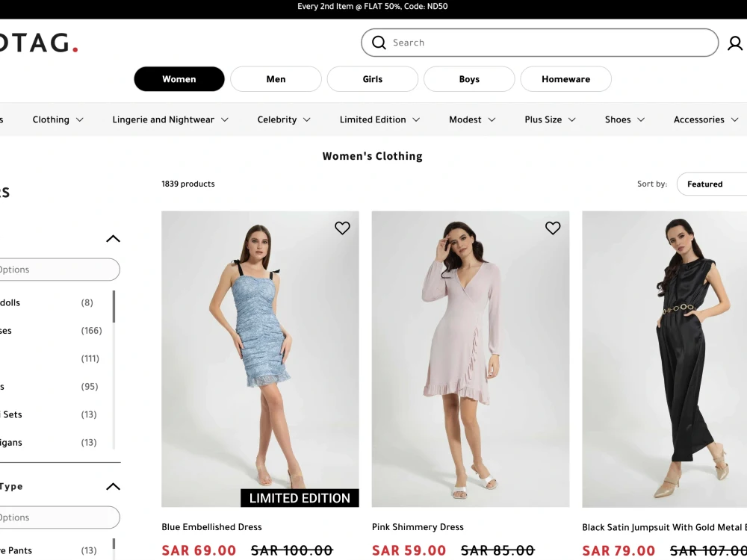Open the Celebrity dropdown menu
The width and height of the screenshot is (747, 560).
(x=284, y=119)
